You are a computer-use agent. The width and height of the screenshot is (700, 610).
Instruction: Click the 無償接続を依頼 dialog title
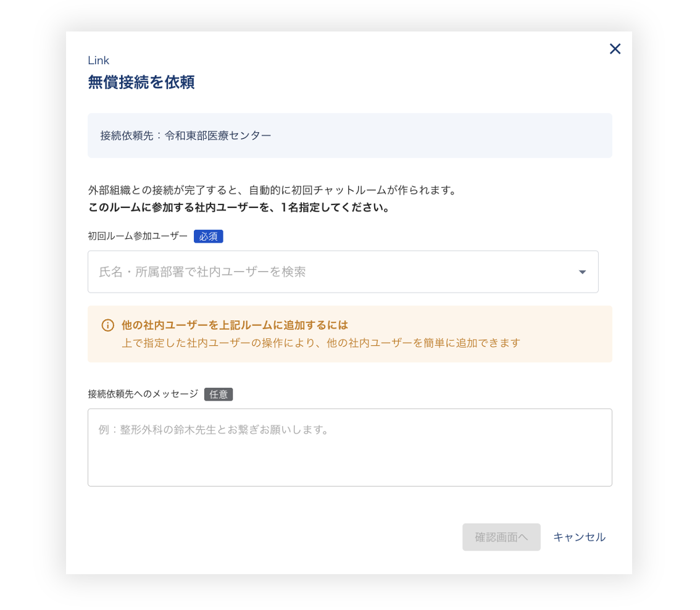pyautogui.click(x=141, y=82)
